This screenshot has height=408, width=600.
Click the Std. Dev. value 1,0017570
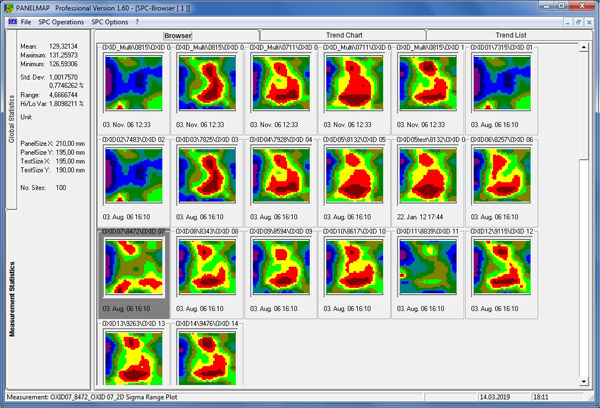63,77
